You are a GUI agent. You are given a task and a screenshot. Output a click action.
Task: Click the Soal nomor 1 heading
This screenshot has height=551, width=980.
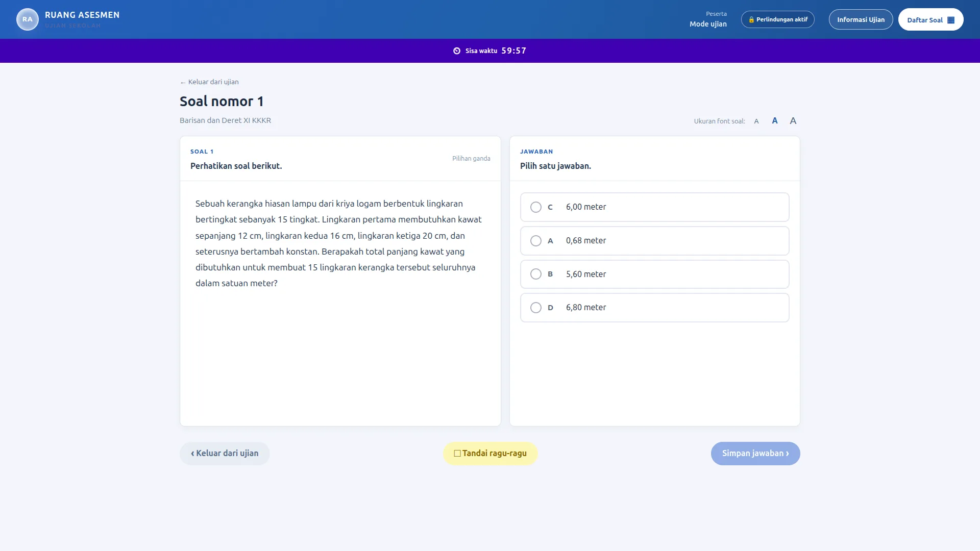coord(222,101)
